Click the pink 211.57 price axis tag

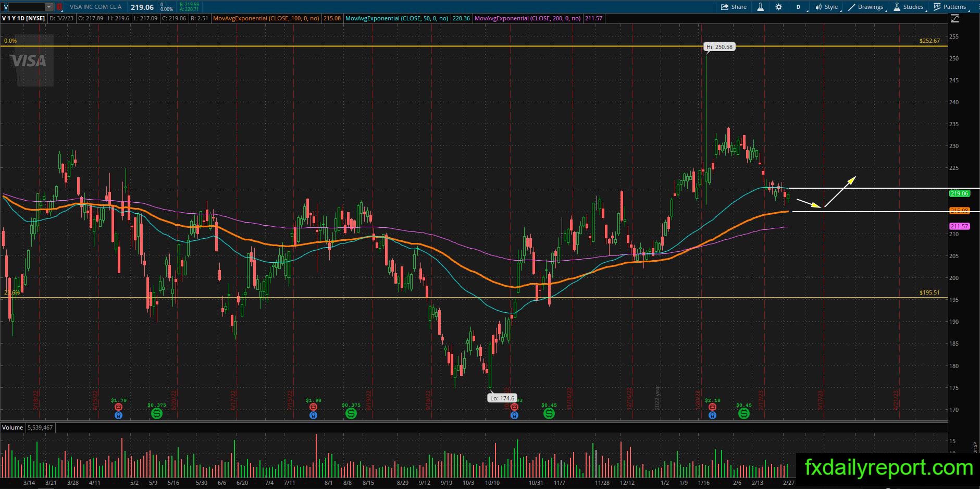pyautogui.click(x=959, y=226)
